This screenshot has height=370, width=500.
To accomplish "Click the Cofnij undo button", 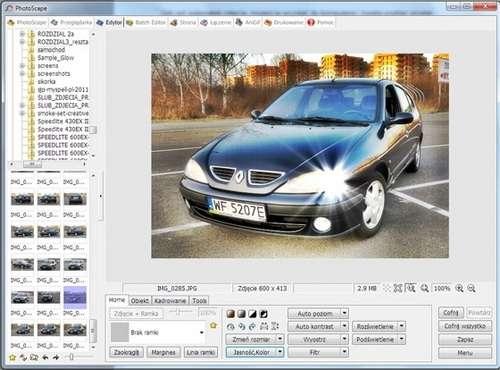I will [x=451, y=313].
